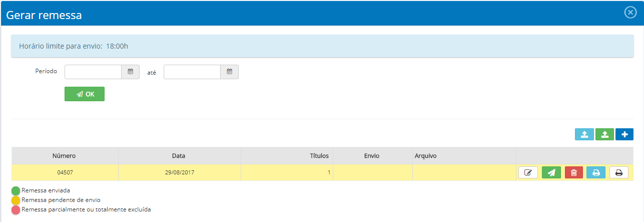The height and width of the screenshot is (222, 644).
Task: Add a new remessa with the blue plus button
Action: tap(624, 134)
